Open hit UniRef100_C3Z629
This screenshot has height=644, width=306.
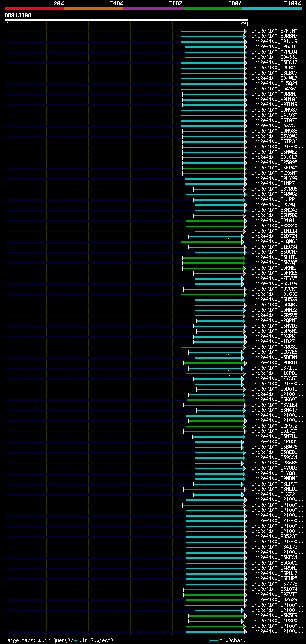tap(274, 599)
